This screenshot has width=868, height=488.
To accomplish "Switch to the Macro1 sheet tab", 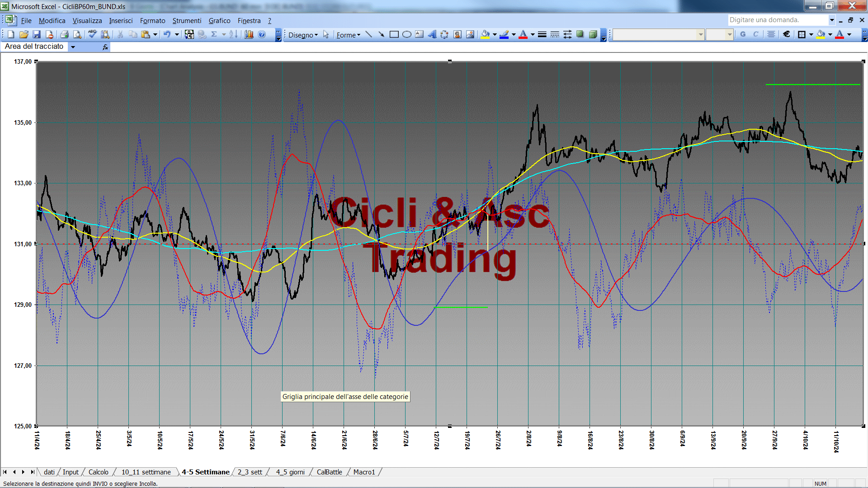I will click(x=364, y=472).
